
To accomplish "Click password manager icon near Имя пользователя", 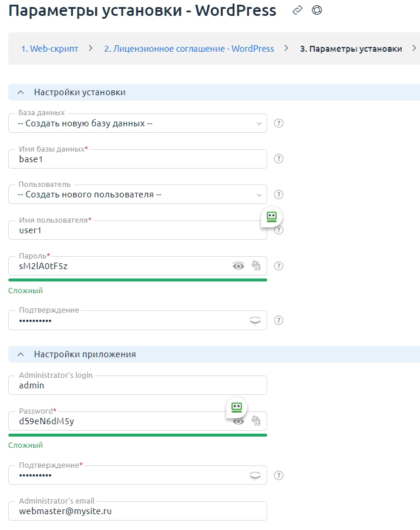I will coord(271,217).
